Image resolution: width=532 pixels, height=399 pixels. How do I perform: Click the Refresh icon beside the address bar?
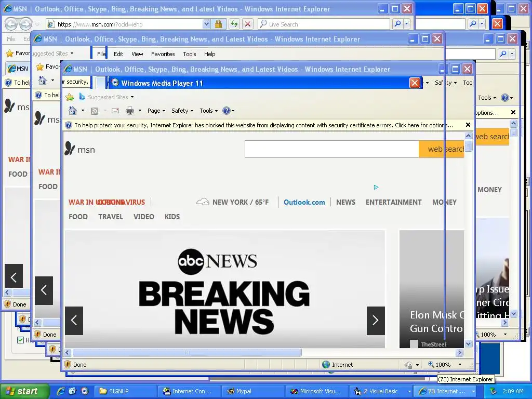coord(234,24)
